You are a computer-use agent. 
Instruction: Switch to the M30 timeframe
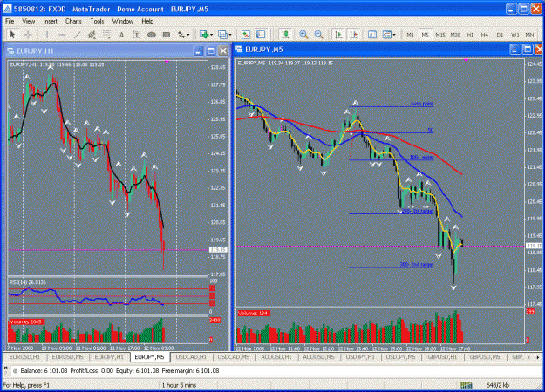455,34
